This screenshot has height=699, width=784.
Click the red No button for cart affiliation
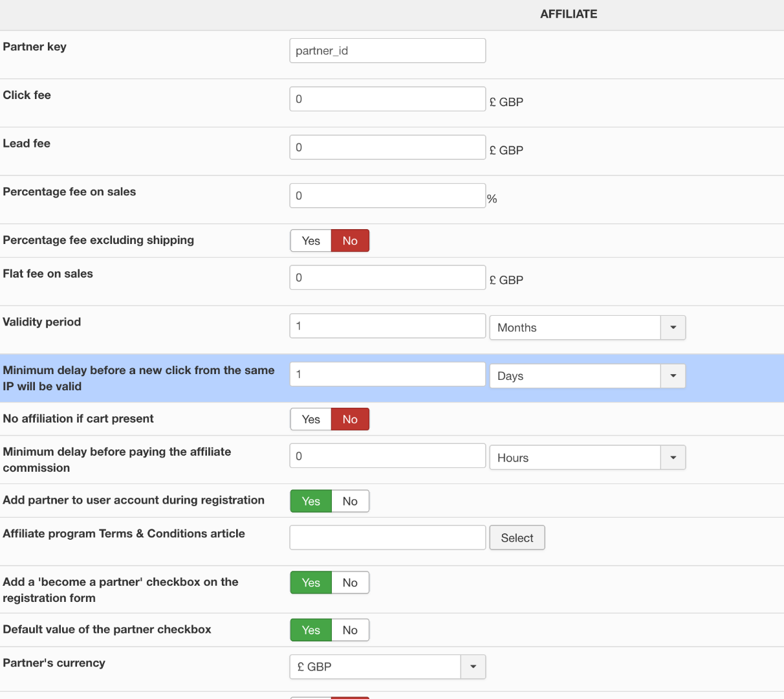pyautogui.click(x=350, y=419)
